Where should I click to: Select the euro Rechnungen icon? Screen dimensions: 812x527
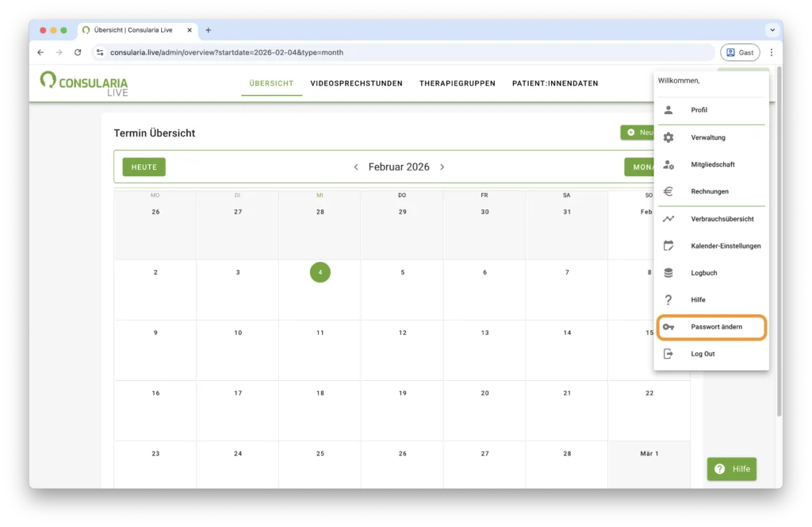668,191
